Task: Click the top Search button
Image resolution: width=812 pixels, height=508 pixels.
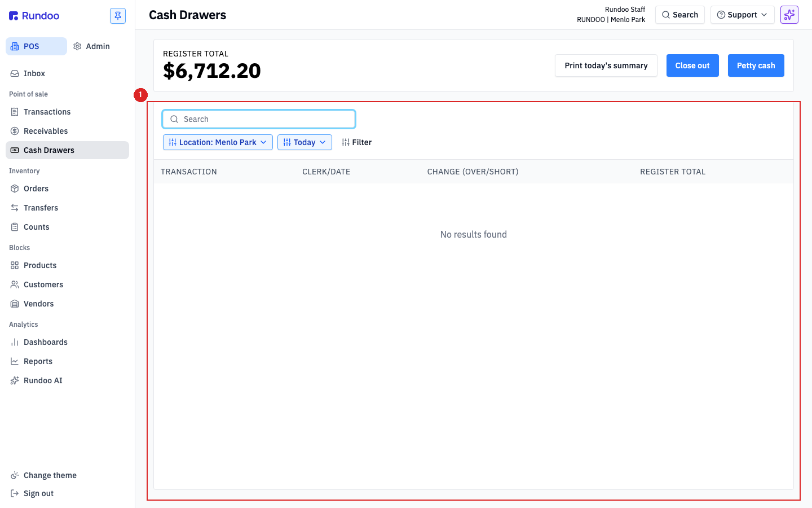Action: [x=680, y=15]
